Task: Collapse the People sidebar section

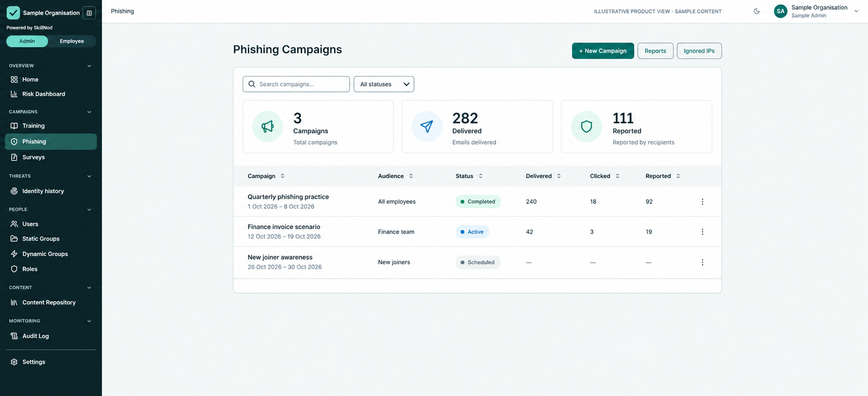Action: [x=89, y=209]
